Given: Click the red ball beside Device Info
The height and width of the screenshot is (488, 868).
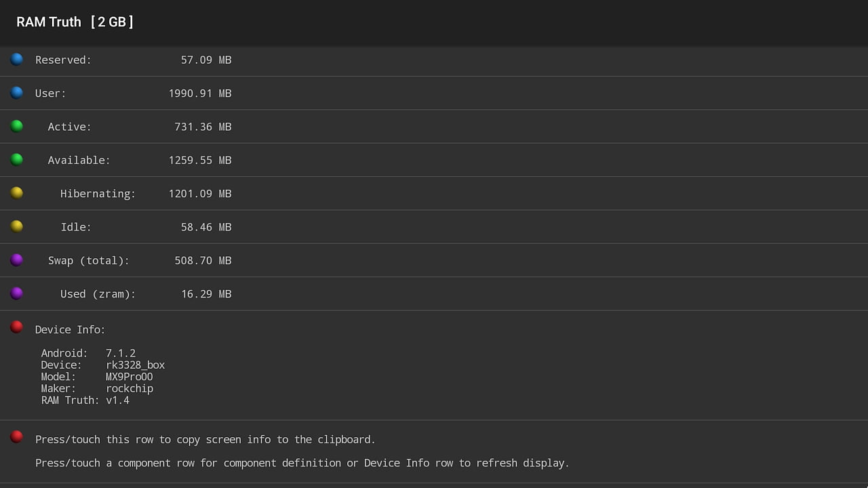Looking at the screenshot, I should tap(17, 327).
